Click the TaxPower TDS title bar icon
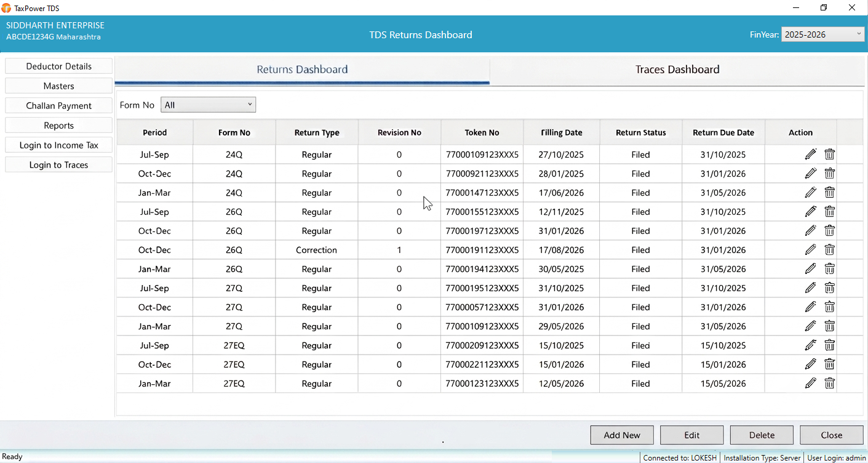The width and height of the screenshot is (868, 463). tap(6, 8)
